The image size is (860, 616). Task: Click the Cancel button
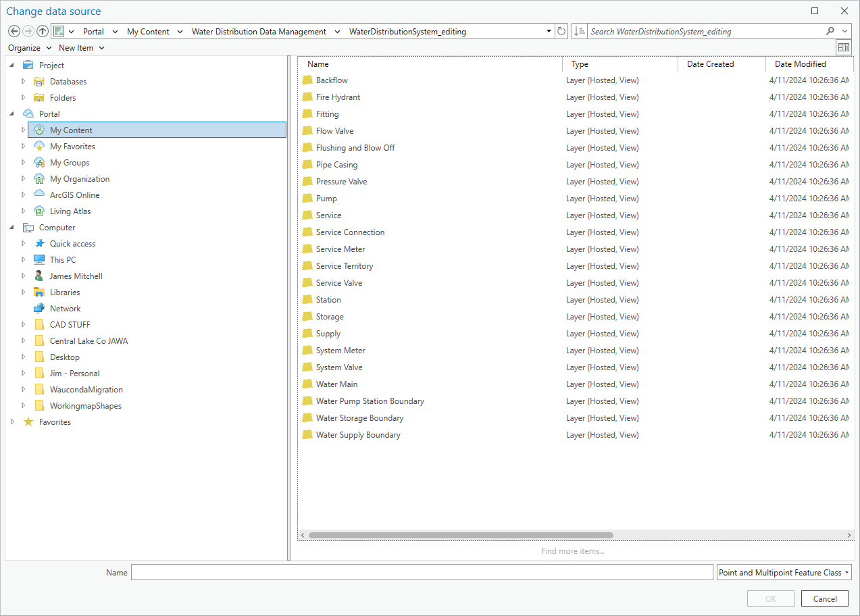pos(824,598)
